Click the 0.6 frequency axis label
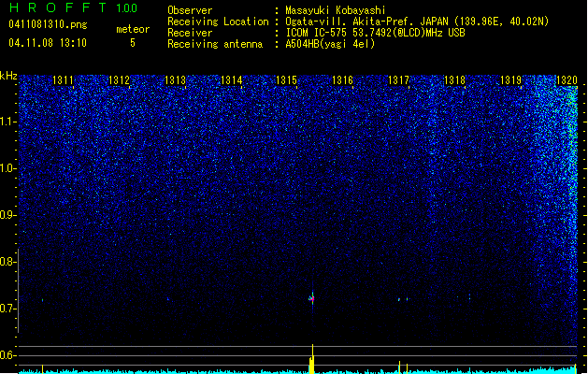The width and height of the screenshot is (588, 374). click(7, 355)
